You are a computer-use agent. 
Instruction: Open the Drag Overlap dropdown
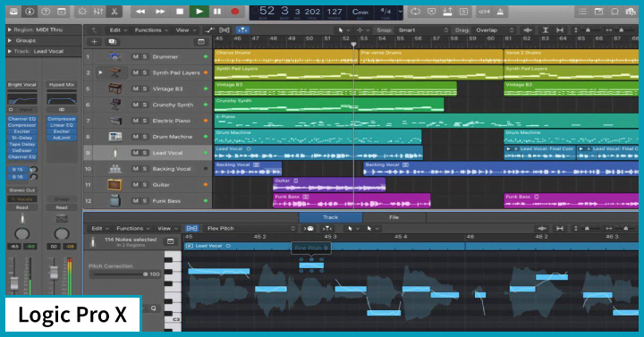(x=495, y=30)
